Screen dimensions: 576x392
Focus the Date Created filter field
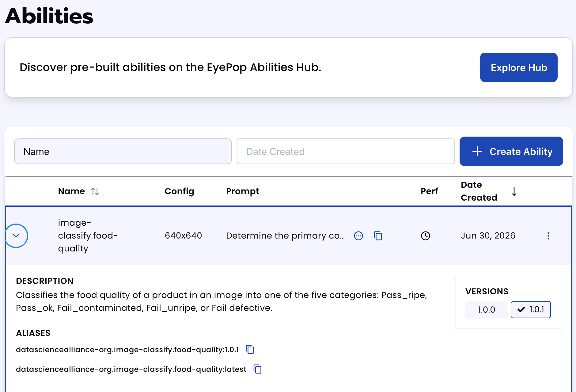pos(345,151)
